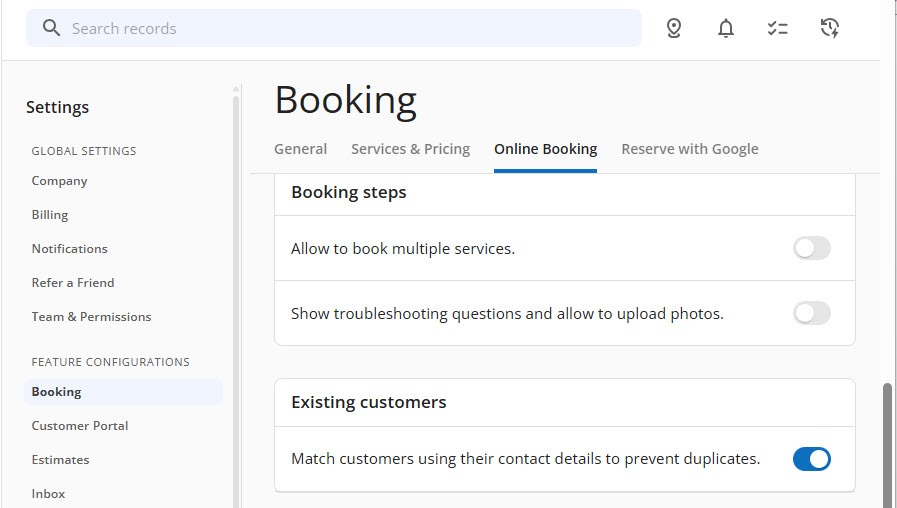Screen dimensions: 897x508
Task: Enable Allow to book multiple services toggle
Action: 811,248
